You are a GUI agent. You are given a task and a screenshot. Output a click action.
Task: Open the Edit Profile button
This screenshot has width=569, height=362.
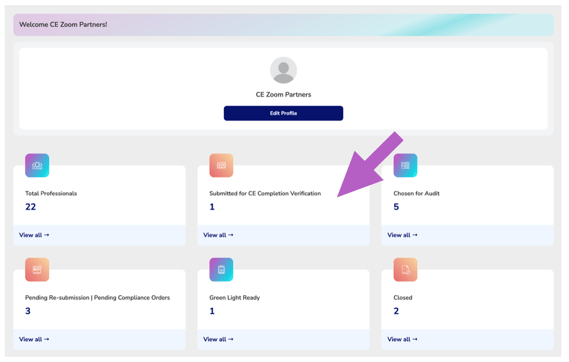pos(283,113)
